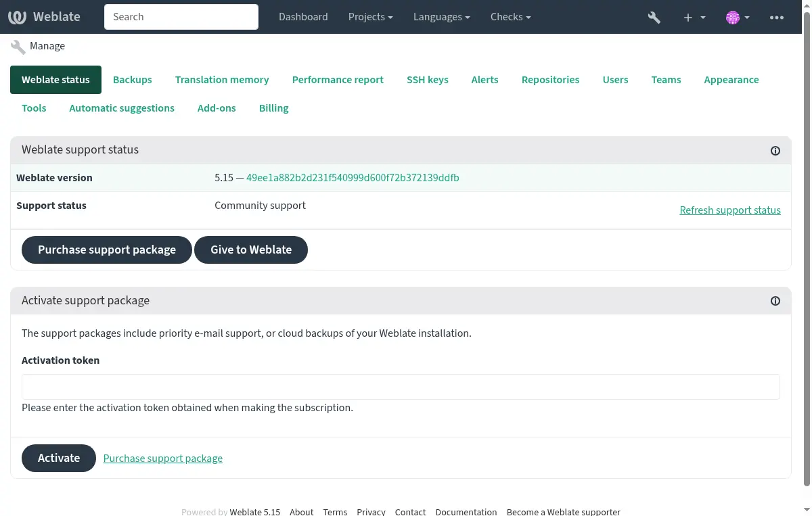
Task: Click the Weblate version row label
Action: pos(54,178)
